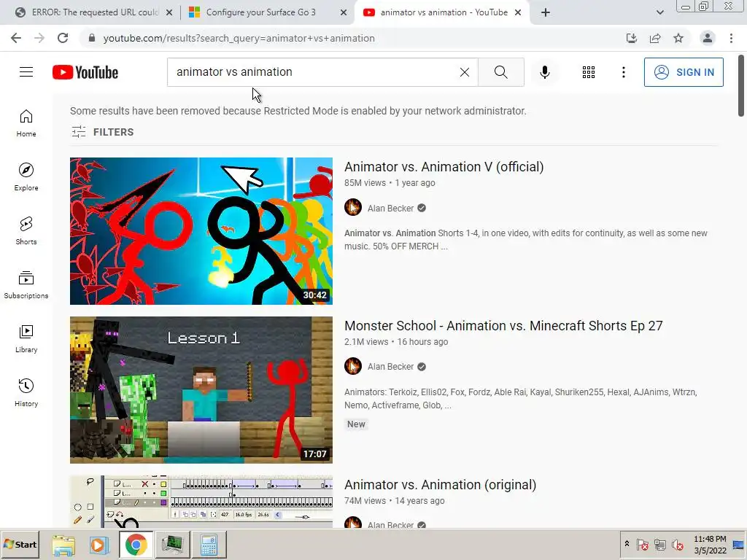Open History in sidebar

[x=26, y=393]
